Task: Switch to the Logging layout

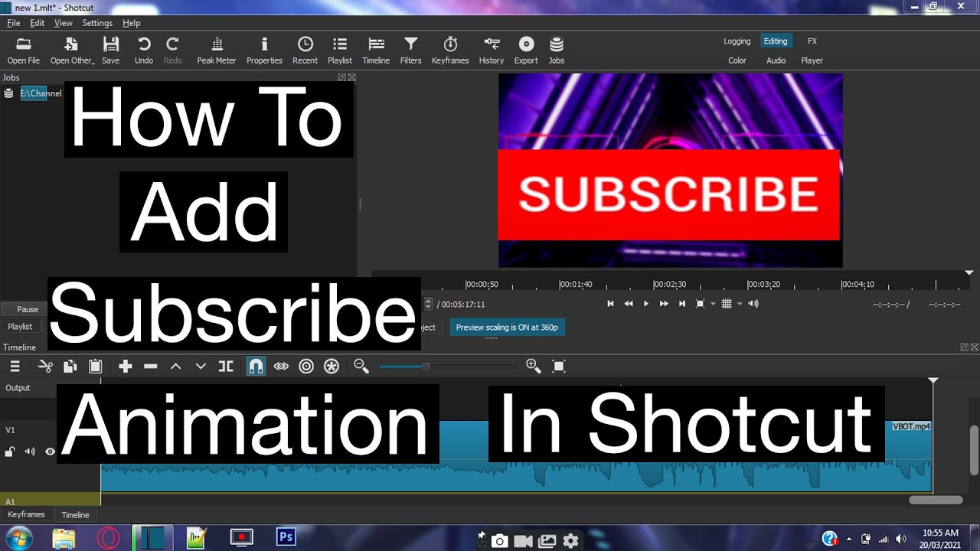Action: (737, 41)
